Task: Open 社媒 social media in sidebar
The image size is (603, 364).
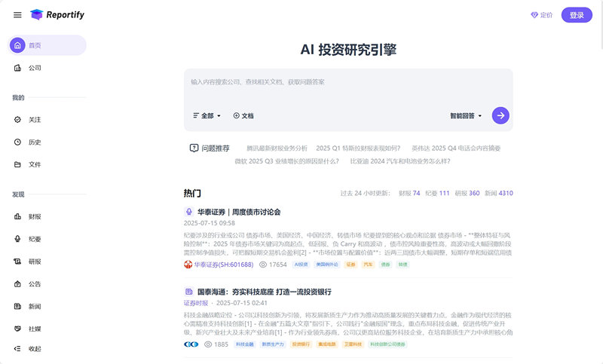Action: pos(35,329)
